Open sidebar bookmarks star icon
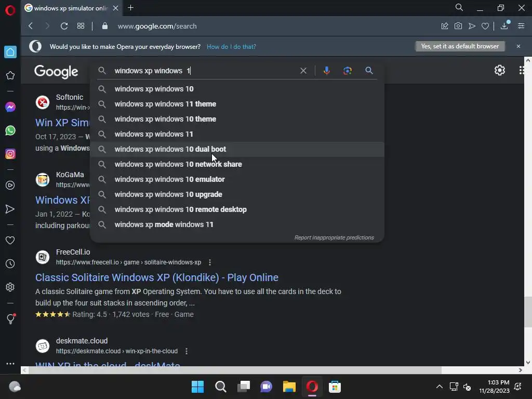 [10, 75]
